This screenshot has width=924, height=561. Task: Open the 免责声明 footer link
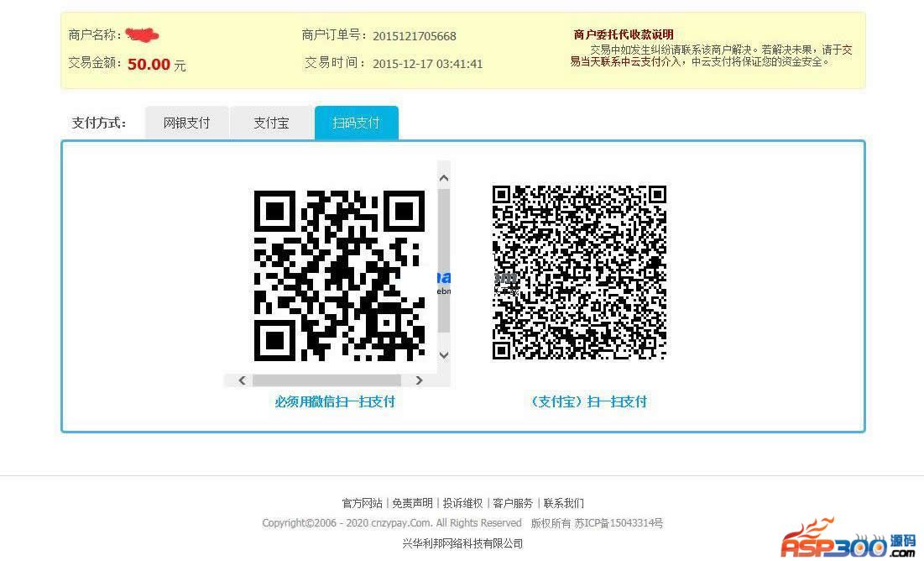pyautogui.click(x=413, y=503)
